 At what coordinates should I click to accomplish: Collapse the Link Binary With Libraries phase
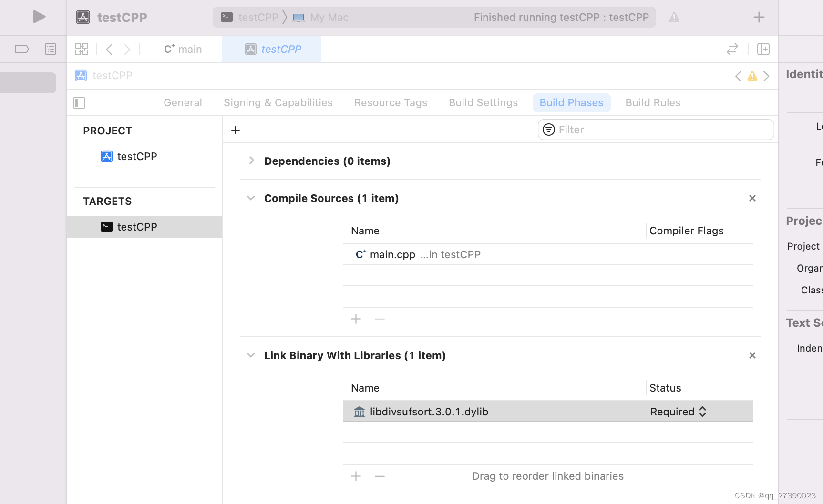(x=251, y=355)
